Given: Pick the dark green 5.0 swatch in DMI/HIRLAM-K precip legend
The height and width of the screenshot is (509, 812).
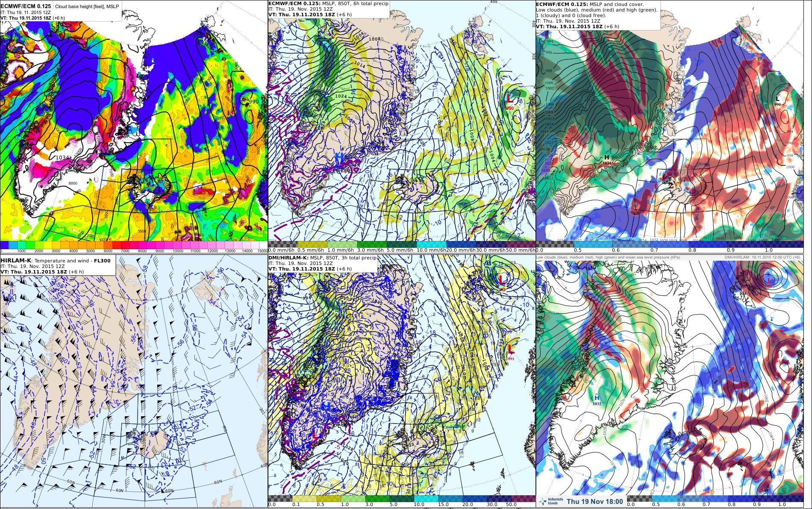Looking at the screenshot, I should pos(401,499).
